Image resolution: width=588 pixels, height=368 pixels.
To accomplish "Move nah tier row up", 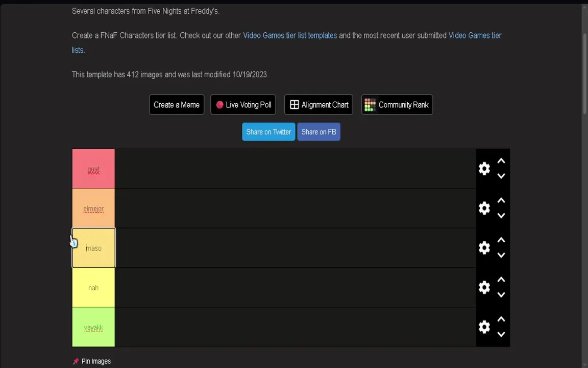I will 501,280.
